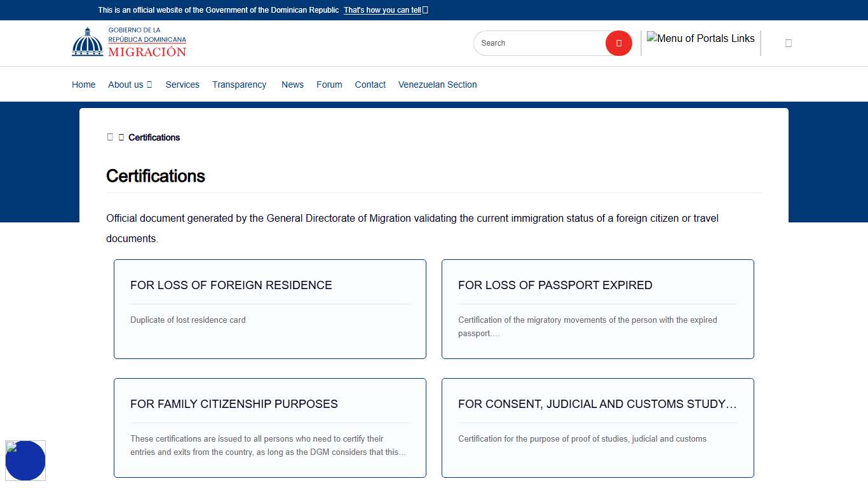Open For Family Citizenship Purposes card
The height and width of the screenshot is (488, 868).
pyautogui.click(x=269, y=428)
